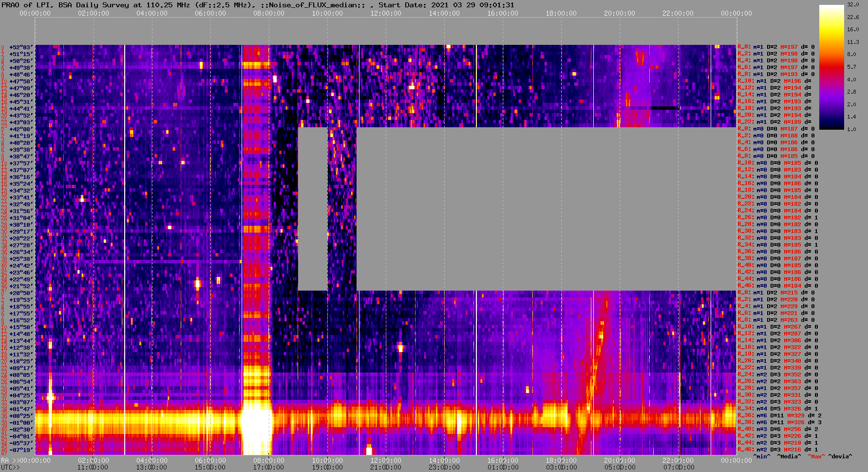This screenshot has width=868, height=472.
Task: Click the '+24°42'' declination label
Action: (21, 266)
